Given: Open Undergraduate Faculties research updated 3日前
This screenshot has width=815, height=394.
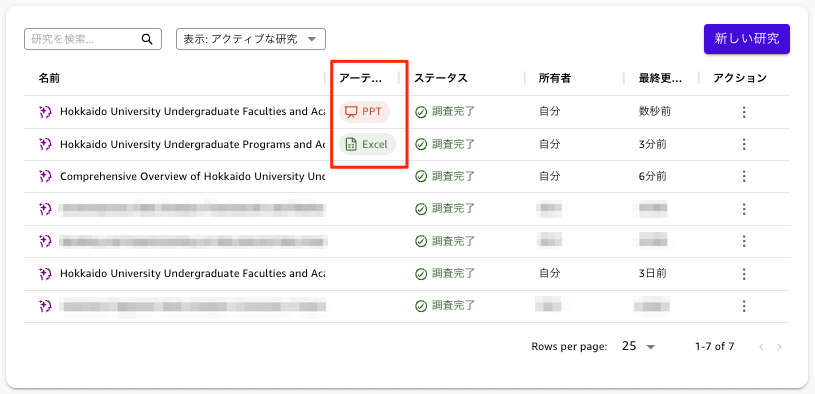Looking at the screenshot, I should click(193, 273).
